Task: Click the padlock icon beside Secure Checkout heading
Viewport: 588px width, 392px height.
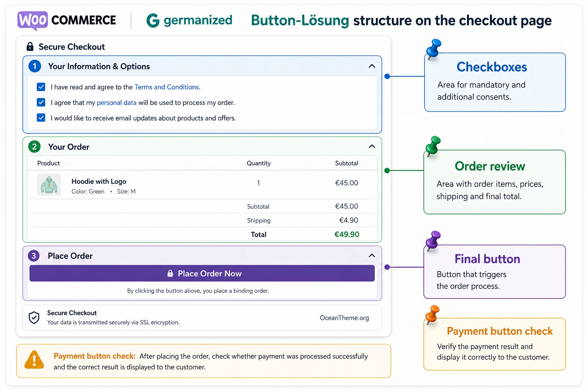Action: [x=30, y=47]
